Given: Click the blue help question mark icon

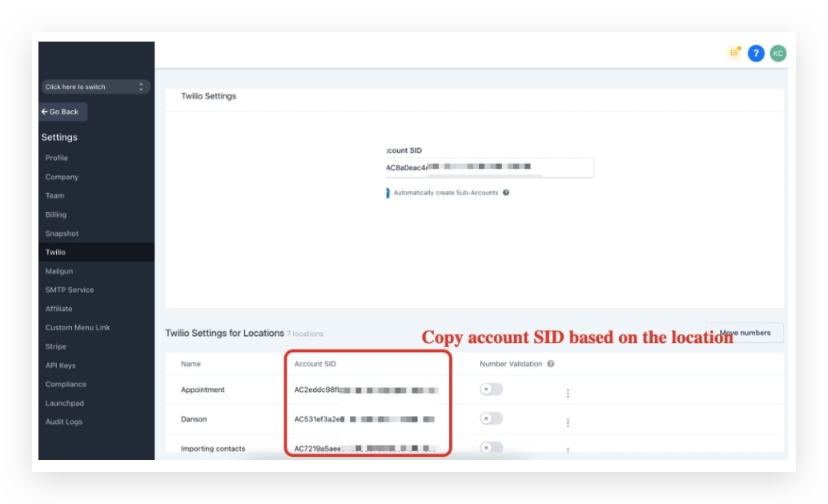Looking at the screenshot, I should coord(756,54).
